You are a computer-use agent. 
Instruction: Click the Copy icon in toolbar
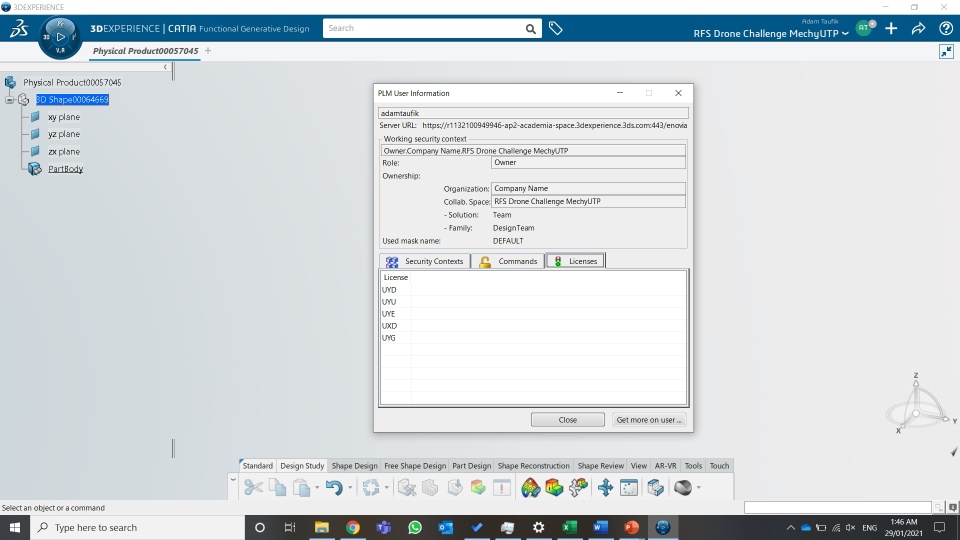[x=278, y=487]
